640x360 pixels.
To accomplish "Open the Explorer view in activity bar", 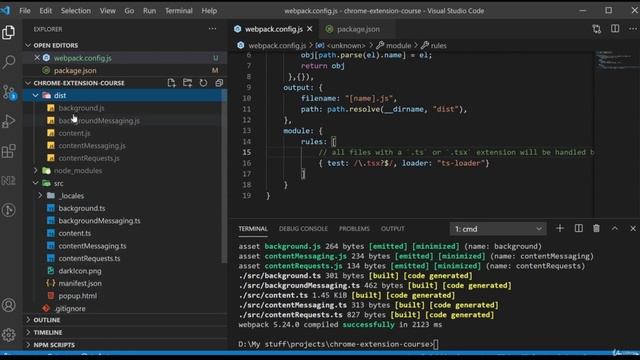I will pos(9,32).
